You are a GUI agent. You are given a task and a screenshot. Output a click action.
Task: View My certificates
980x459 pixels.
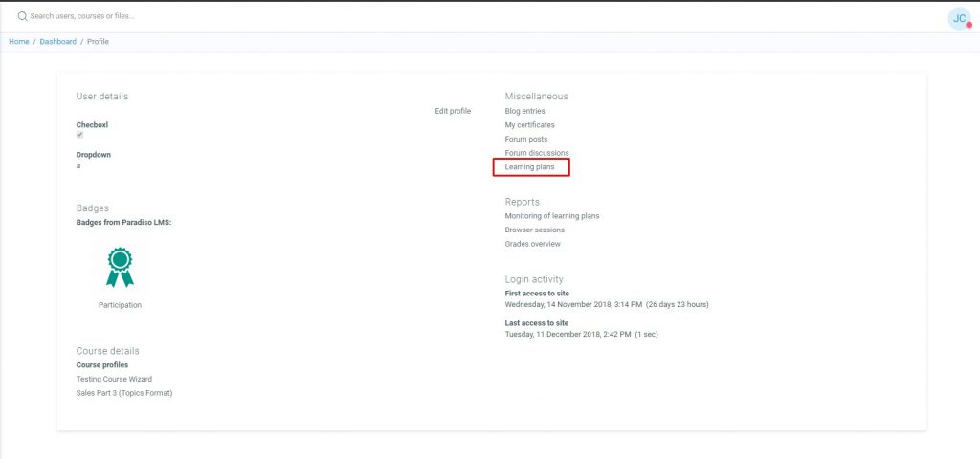tap(529, 125)
